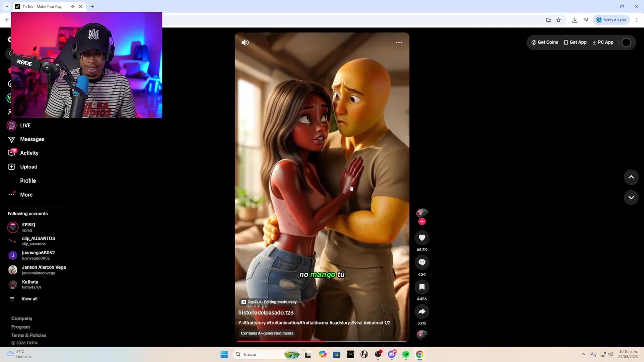Click the More three-dots icon in sidebar
This screenshot has height=362, width=644.
pos(11,194)
